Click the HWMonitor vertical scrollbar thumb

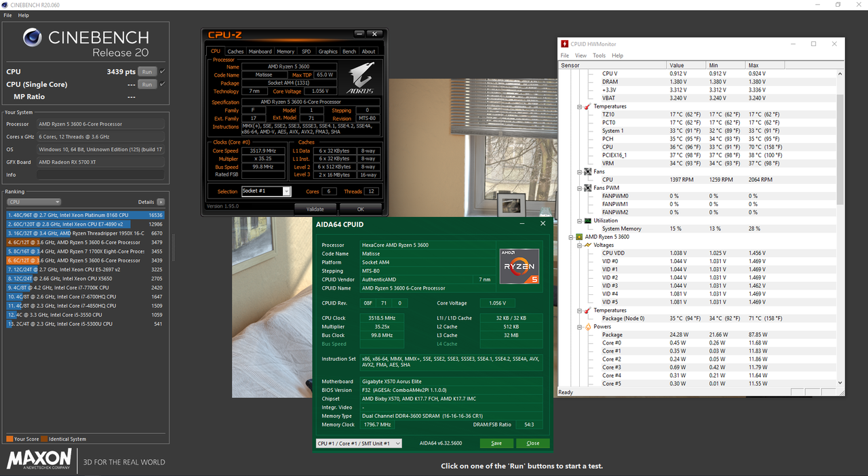click(x=841, y=149)
